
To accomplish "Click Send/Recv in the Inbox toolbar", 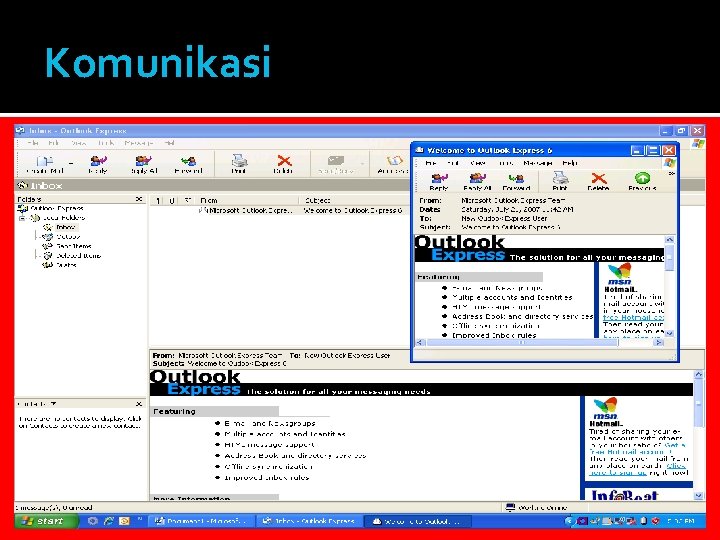I will click(x=336, y=164).
